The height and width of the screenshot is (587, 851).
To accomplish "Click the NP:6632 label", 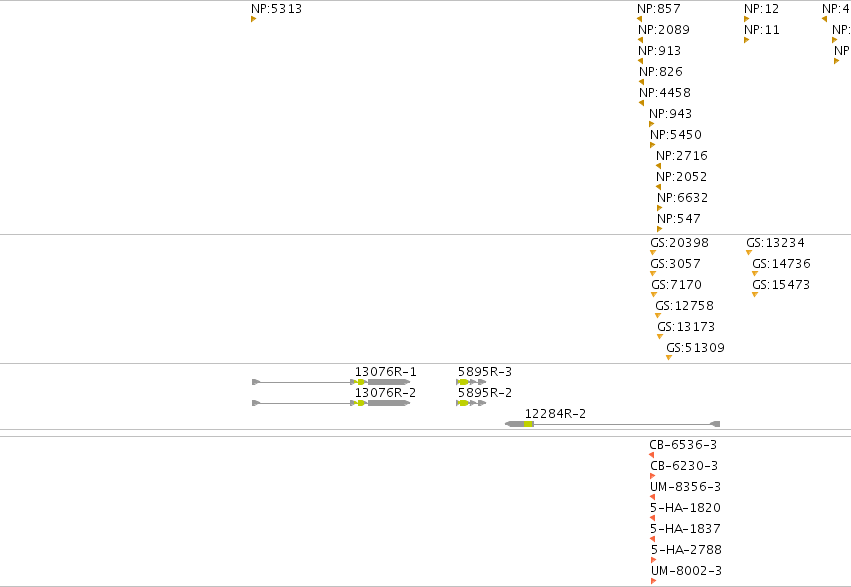I will (682, 198).
